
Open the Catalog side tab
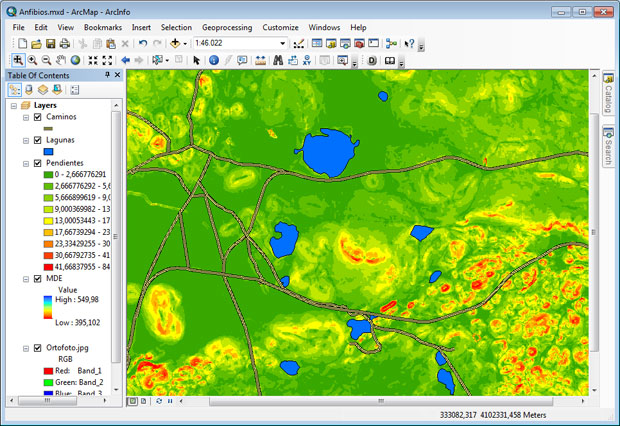pos(608,93)
